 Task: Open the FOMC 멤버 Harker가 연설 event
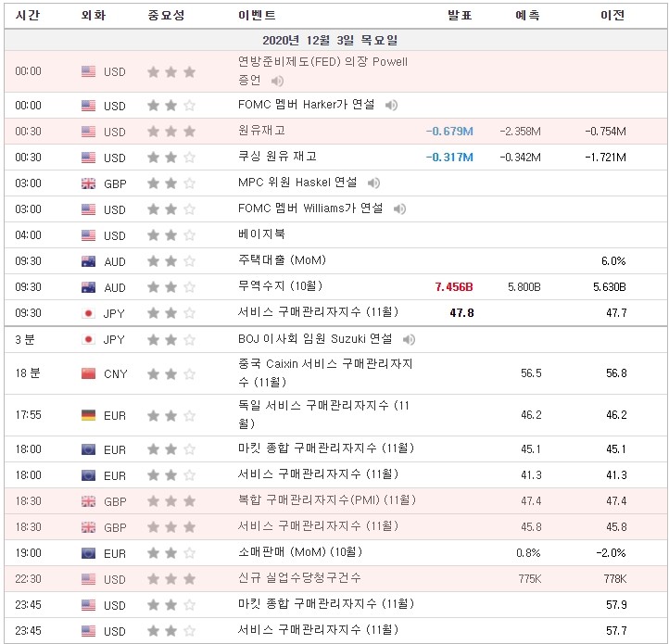[307, 105]
